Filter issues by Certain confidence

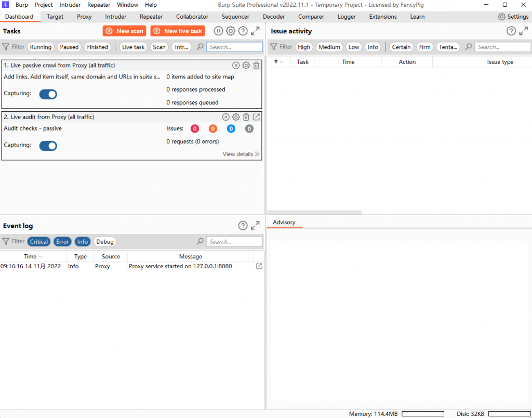pyautogui.click(x=402, y=47)
